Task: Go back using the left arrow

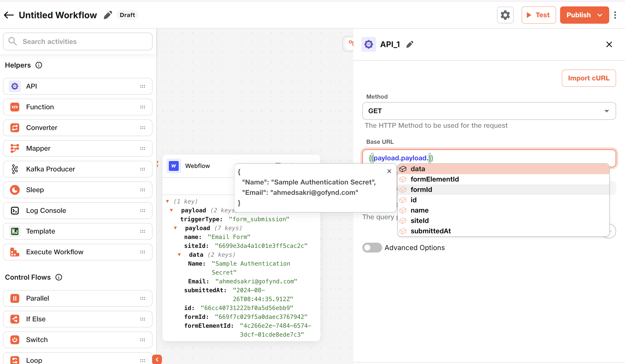Action: click(x=9, y=15)
